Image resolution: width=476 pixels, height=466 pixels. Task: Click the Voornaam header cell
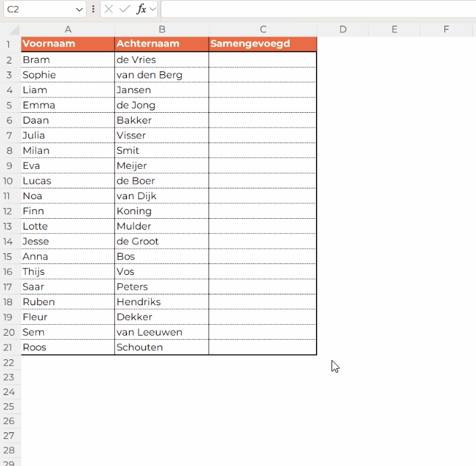tap(68, 45)
